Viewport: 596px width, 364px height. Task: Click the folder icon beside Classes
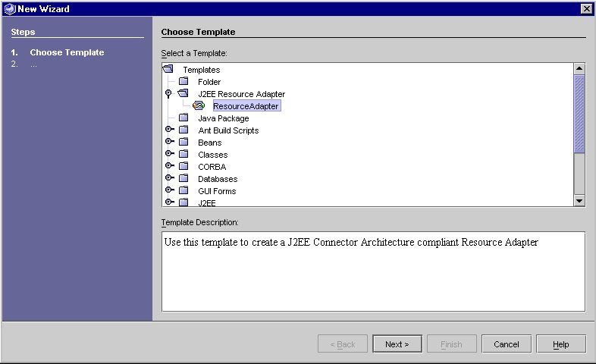click(x=184, y=154)
